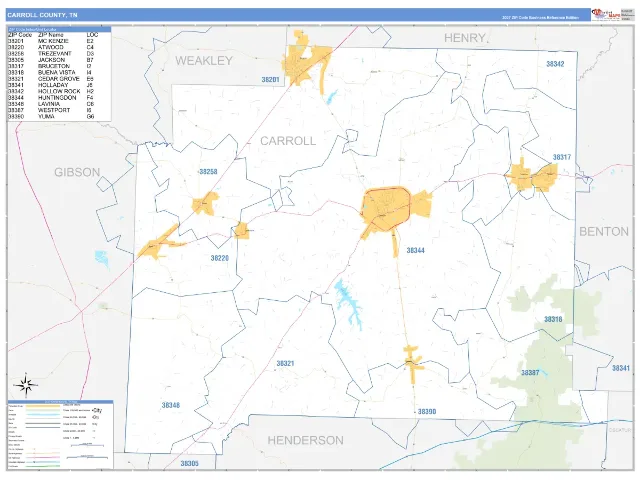Click the LOC column header
Viewport: 640px width, 480px height.
click(92, 35)
